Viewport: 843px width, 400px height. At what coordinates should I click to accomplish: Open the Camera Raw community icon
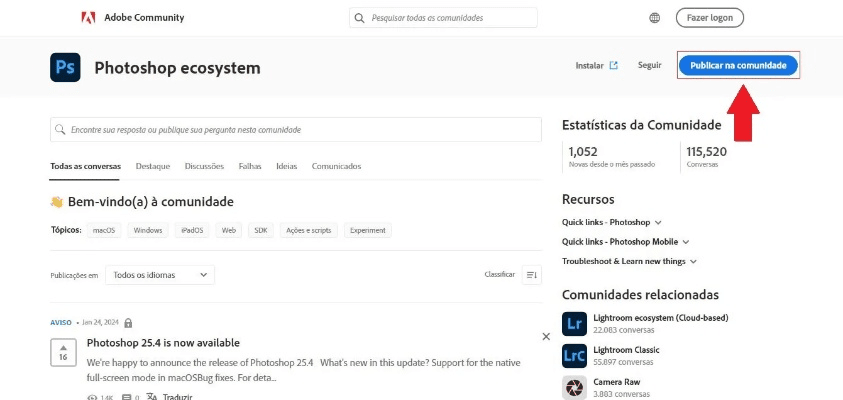[574, 387]
